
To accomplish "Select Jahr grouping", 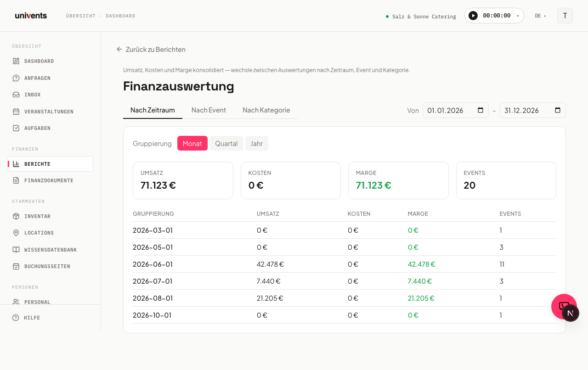I will coord(257,143).
